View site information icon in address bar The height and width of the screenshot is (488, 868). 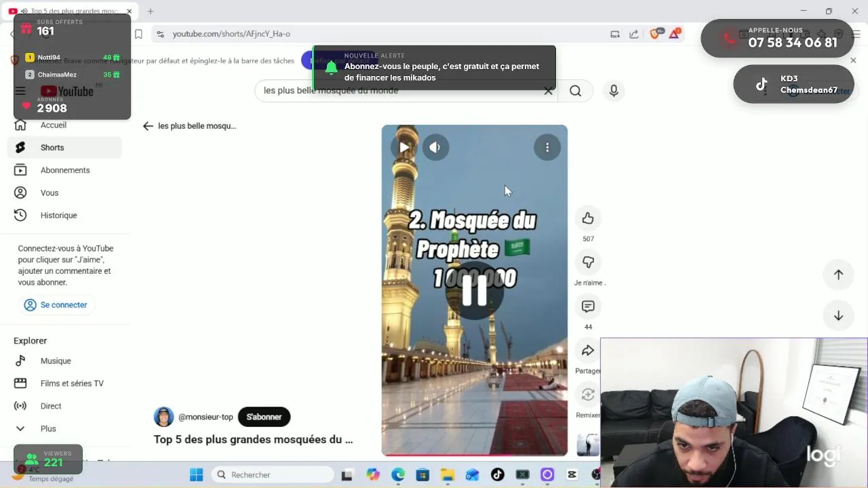(x=159, y=34)
